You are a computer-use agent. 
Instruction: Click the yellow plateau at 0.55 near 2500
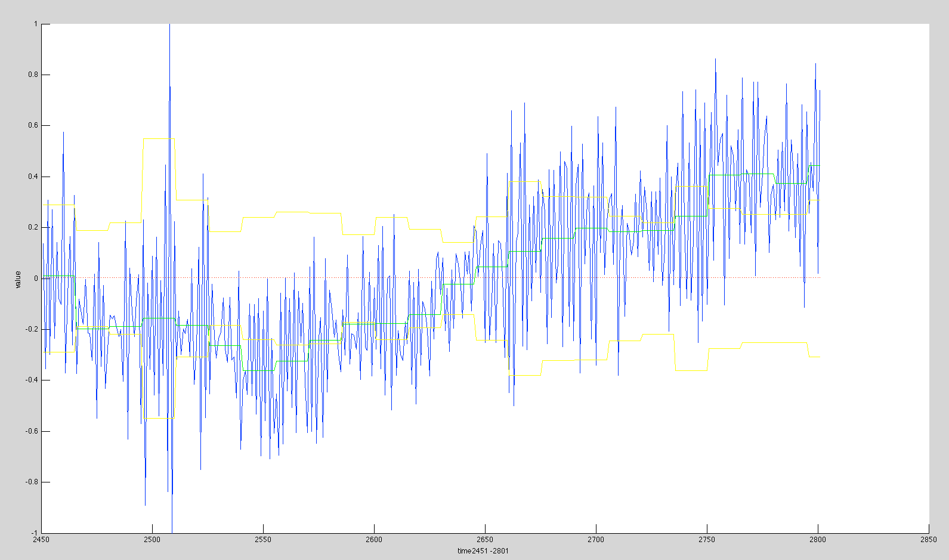tap(158, 138)
